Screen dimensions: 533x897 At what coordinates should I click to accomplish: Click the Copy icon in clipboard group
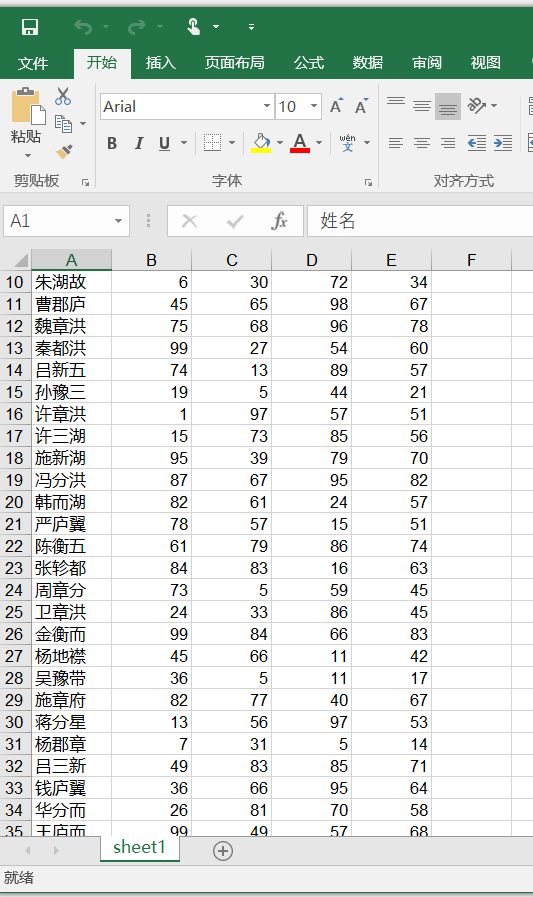pyautogui.click(x=63, y=124)
